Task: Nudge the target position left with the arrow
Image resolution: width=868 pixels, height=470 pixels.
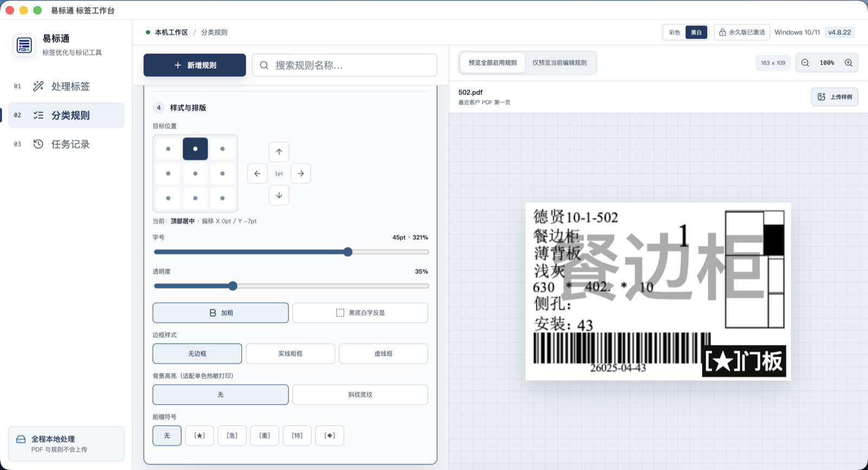Action: click(x=257, y=174)
